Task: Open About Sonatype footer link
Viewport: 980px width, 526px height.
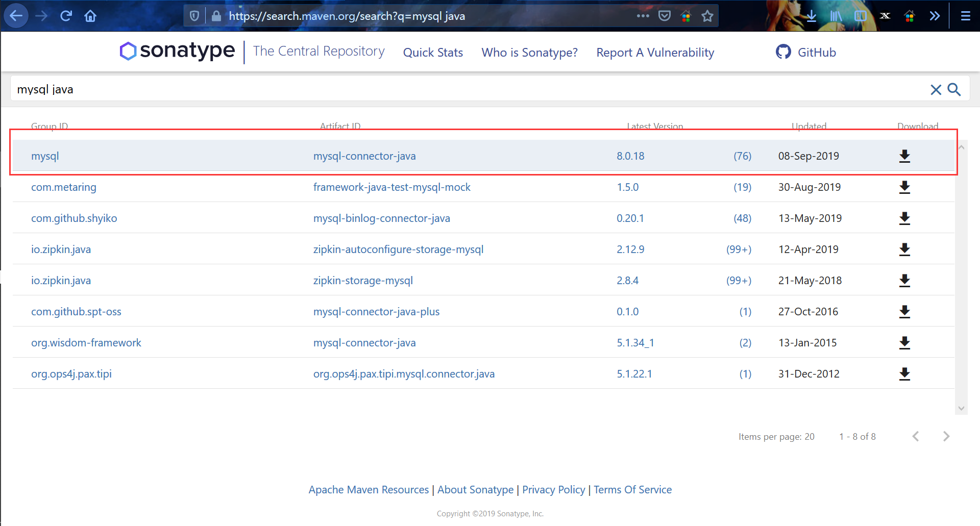Action: coord(475,490)
